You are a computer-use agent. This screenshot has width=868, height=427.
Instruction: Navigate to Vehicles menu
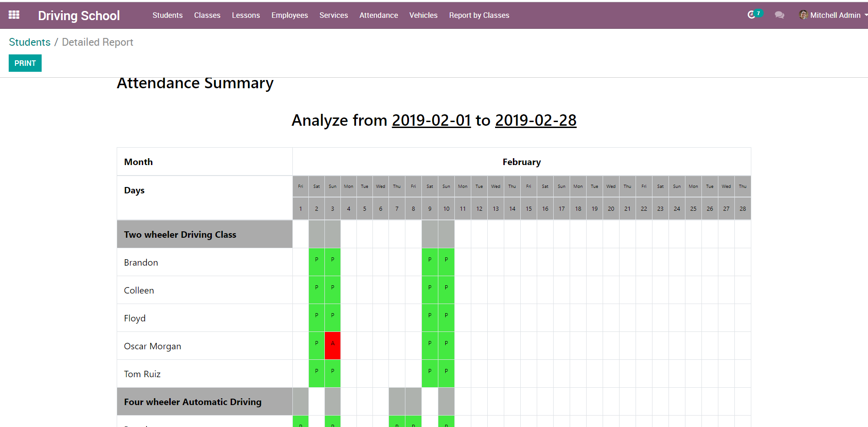(423, 15)
